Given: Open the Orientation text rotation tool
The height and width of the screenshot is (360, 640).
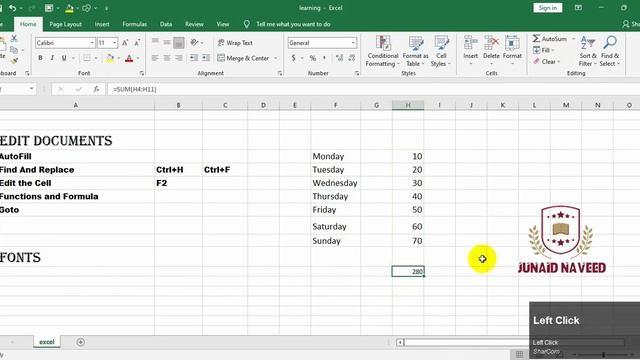Looking at the screenshot, I should pyautogui.click(x=195, y=42).
